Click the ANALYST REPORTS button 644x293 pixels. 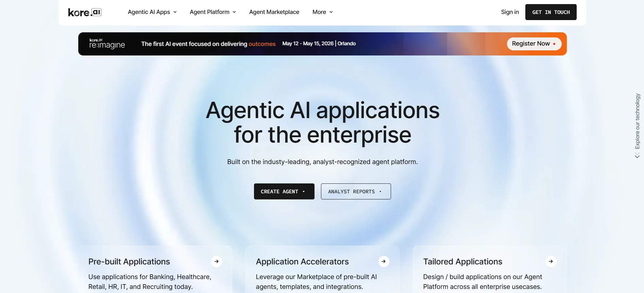[x=356, y=192]
